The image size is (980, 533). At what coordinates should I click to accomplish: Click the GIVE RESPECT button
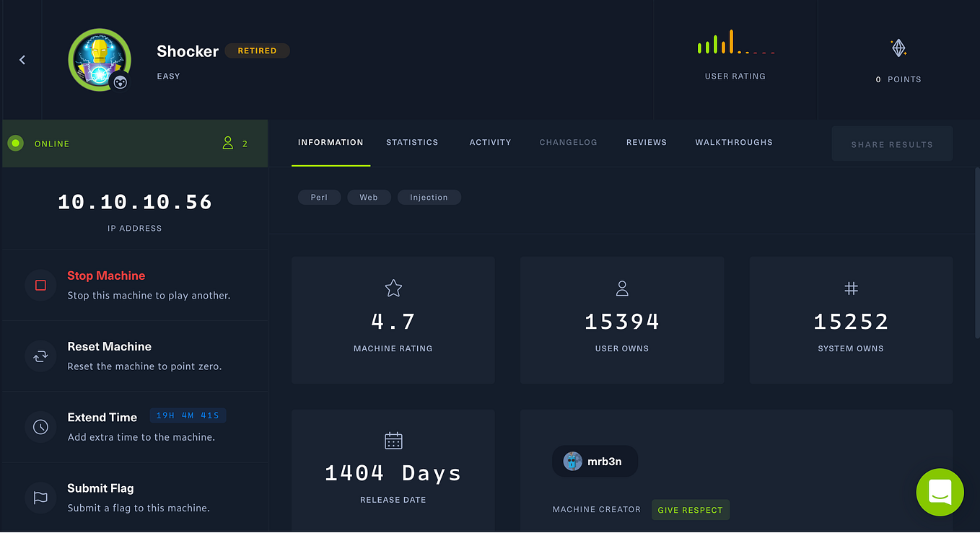pos(690,510)
